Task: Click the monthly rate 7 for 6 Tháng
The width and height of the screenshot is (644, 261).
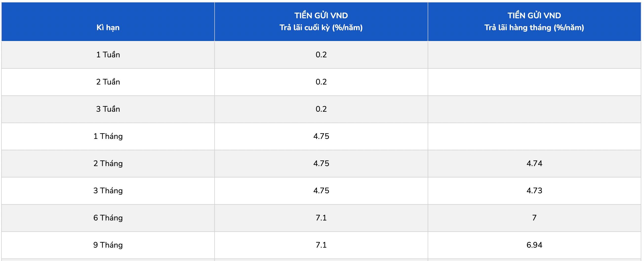Action: tap(534, 218)
